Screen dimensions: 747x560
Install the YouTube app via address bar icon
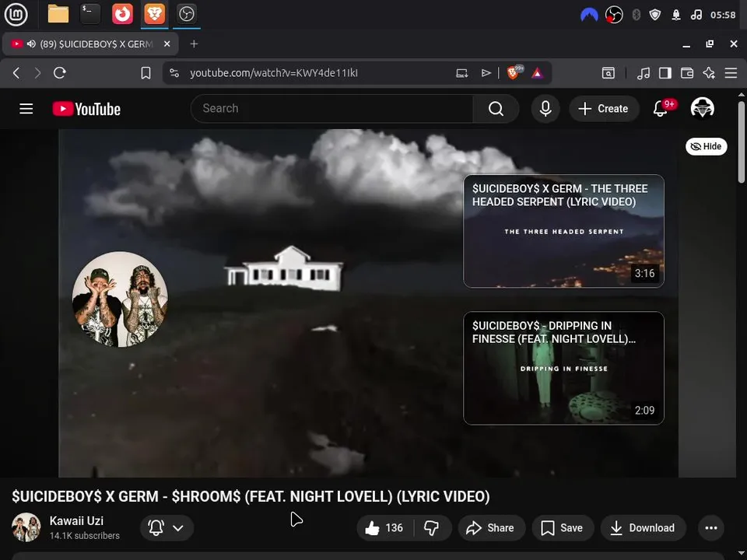[461, 73]
